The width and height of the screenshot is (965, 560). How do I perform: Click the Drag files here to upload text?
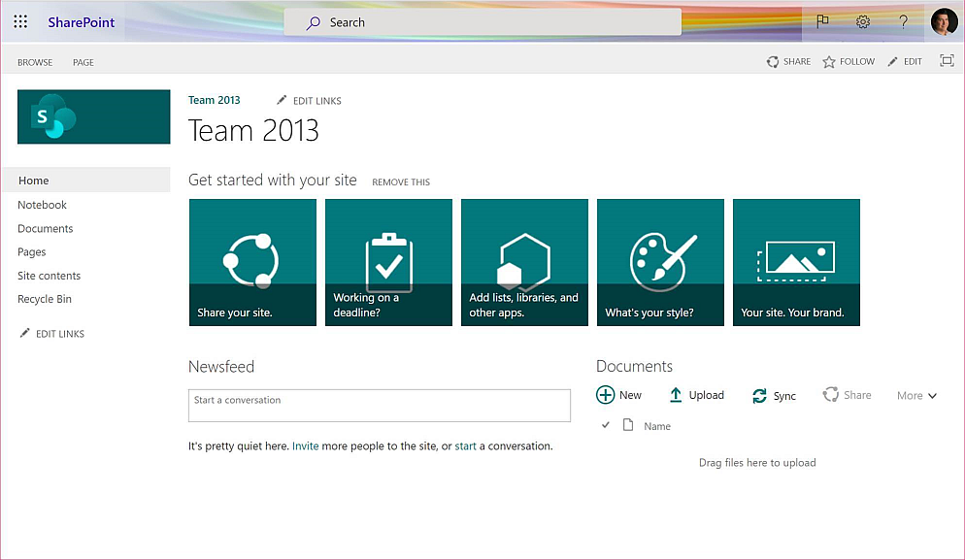tap(757, 463)
